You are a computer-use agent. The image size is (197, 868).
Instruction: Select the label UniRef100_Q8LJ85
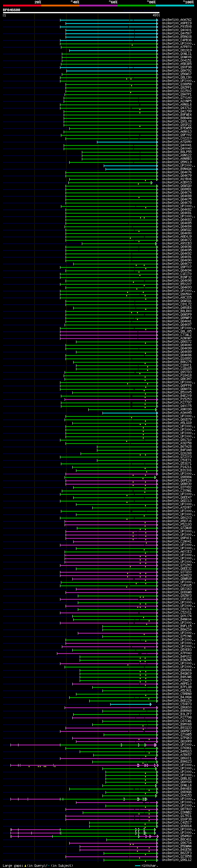[176, 332]
